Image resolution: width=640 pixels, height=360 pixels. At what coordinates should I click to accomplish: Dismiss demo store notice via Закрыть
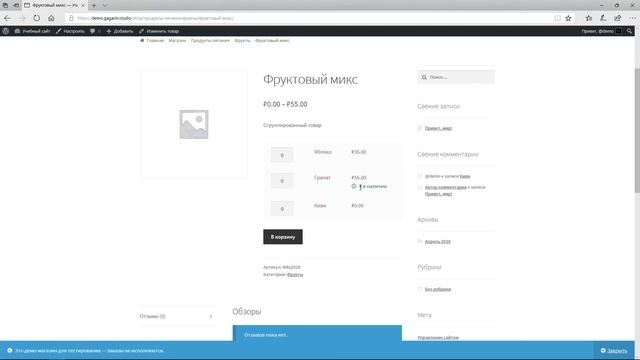614,351
